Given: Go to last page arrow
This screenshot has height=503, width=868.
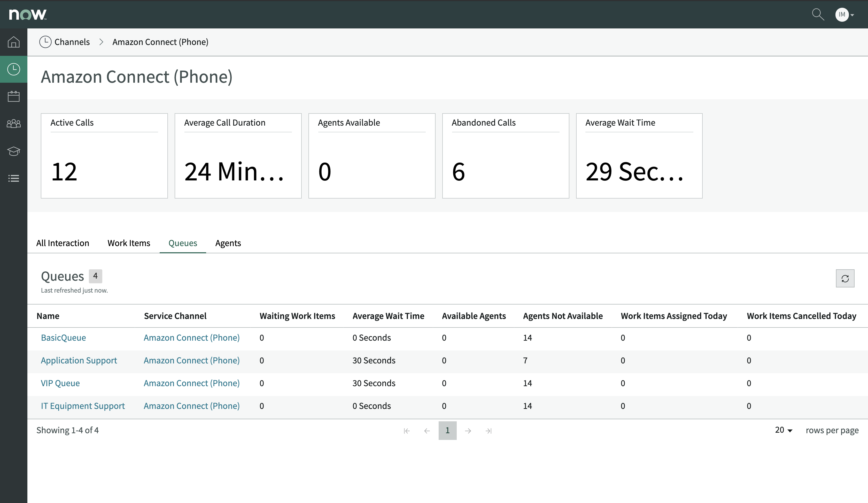Looking at the screenshot, I should [x=489, y=431].
